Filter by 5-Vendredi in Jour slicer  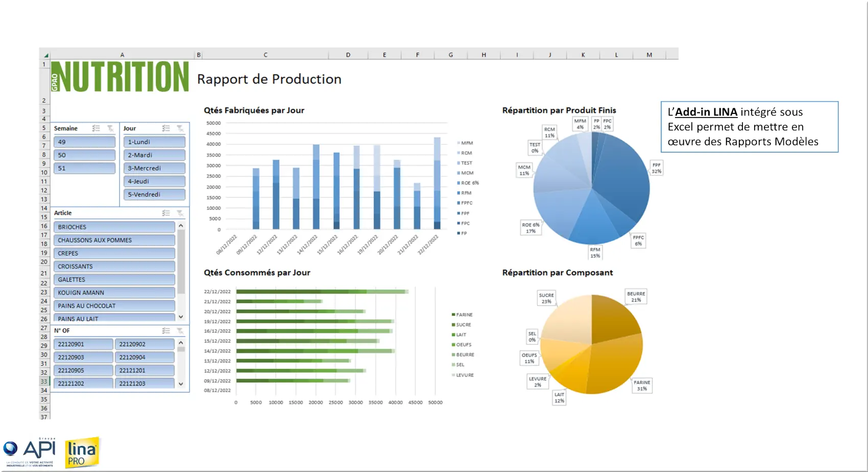(x=154, y=195)
